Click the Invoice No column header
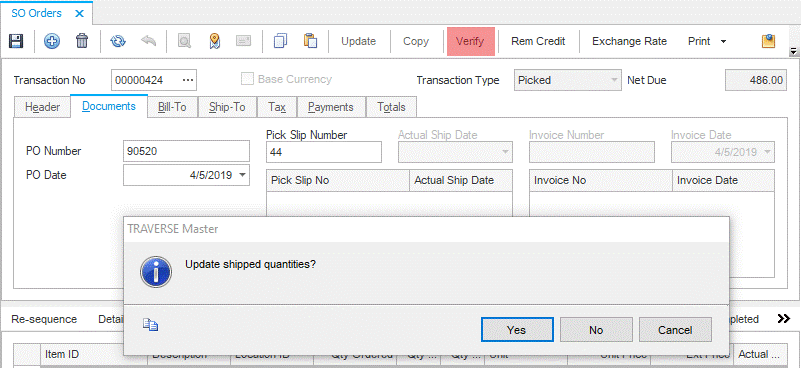 pos(601,180)
